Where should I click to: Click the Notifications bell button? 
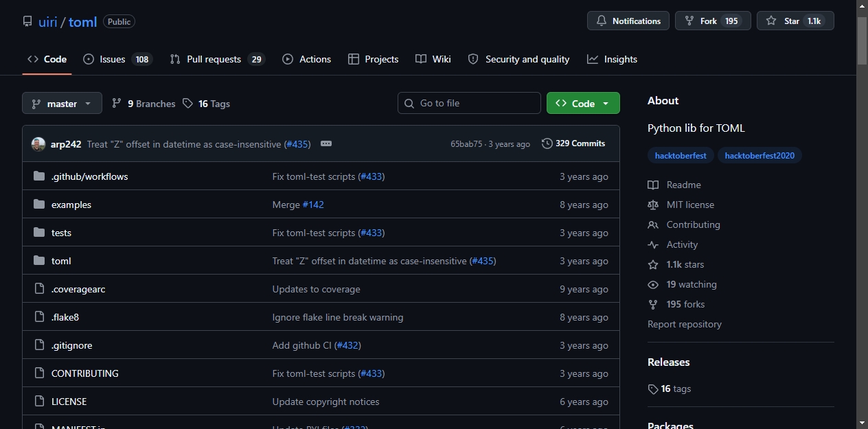point(628,21)
